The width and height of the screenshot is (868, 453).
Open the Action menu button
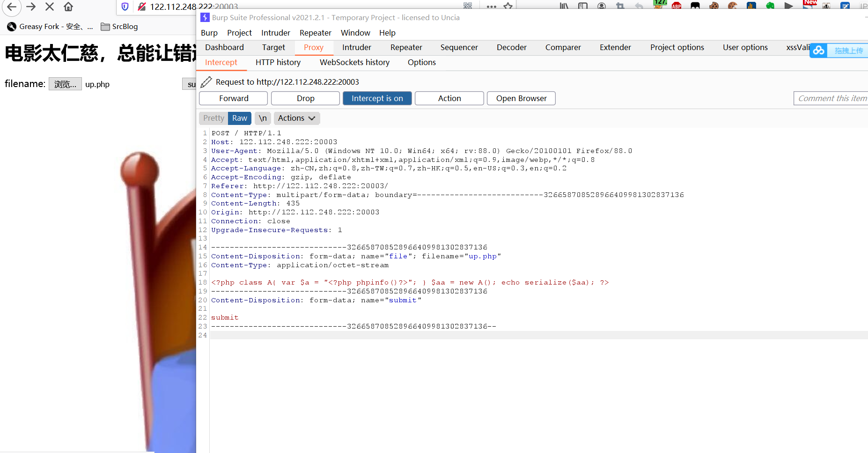click(x=449, y=98)
